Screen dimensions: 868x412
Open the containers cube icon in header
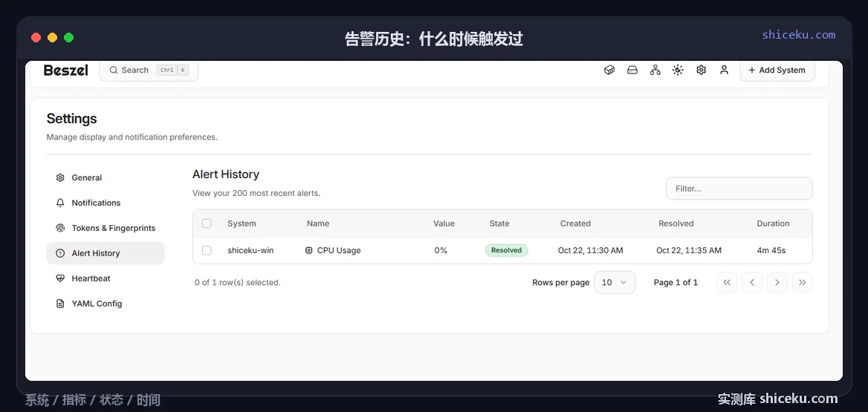pyautogui.click(x=609, y=71)
